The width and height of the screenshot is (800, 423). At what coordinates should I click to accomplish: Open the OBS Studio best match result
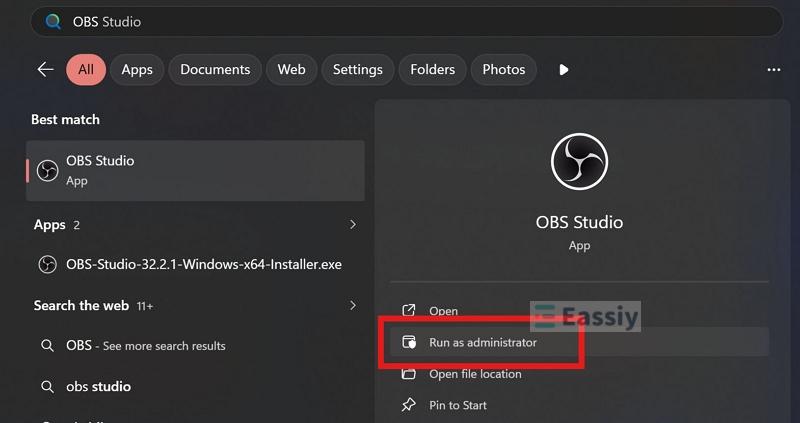point(195,170)
